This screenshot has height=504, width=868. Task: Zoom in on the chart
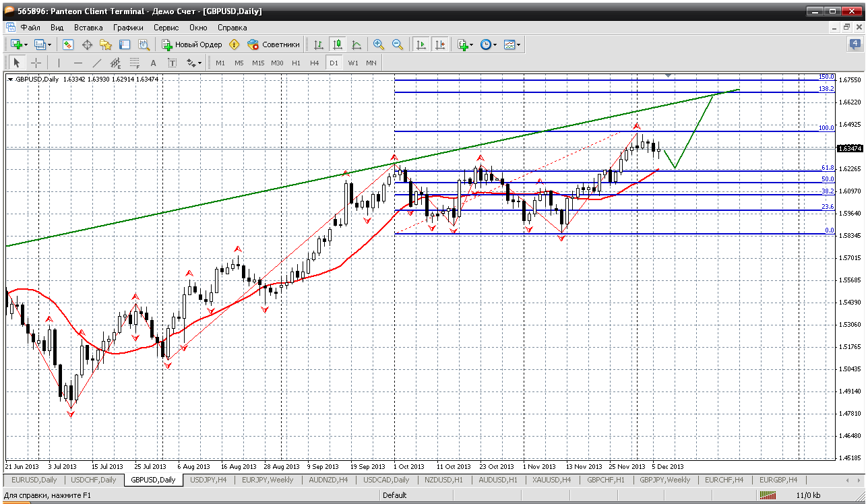click(x=379, y=44)
